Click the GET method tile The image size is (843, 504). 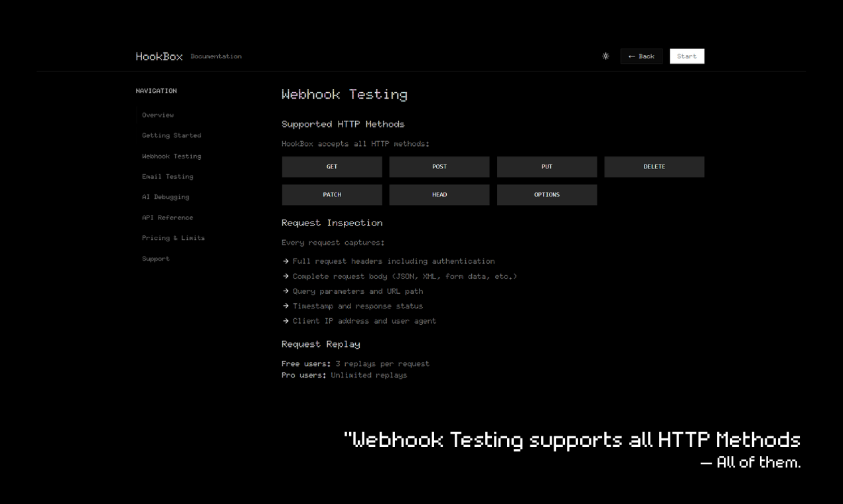(332, 167)
